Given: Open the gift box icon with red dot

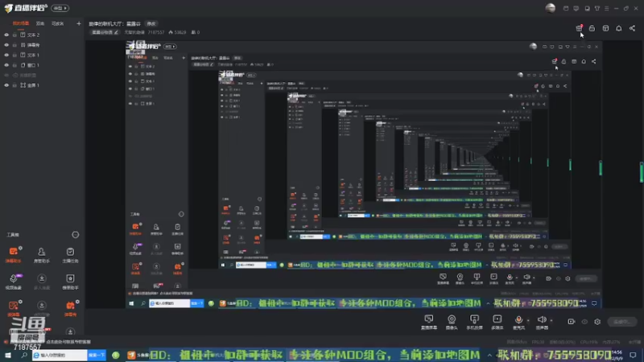Looking at the screenshot, I should [x=579, y=28].
